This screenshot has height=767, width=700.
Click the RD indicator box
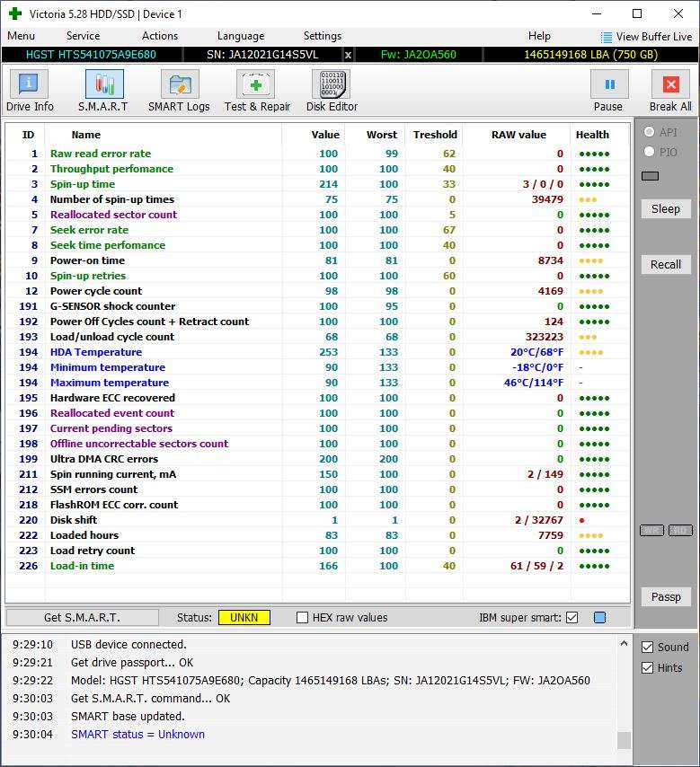click(x=680, y=530)
